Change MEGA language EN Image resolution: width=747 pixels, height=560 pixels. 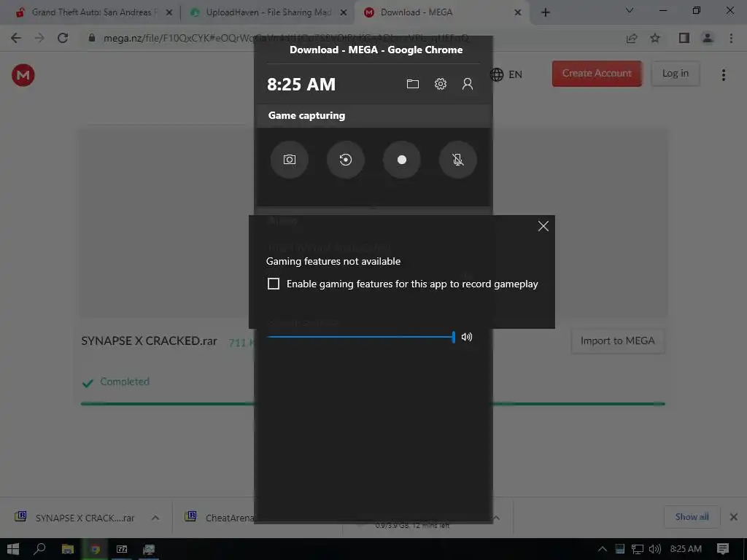coord(506,75)
